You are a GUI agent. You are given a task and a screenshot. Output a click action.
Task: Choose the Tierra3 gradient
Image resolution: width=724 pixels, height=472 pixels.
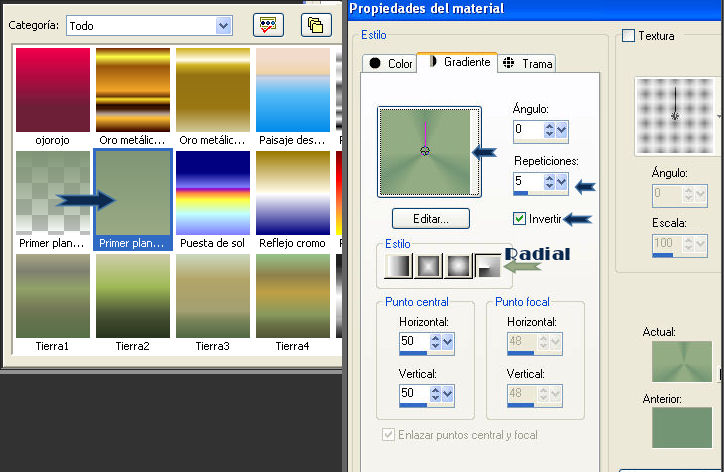pos(213,296)
